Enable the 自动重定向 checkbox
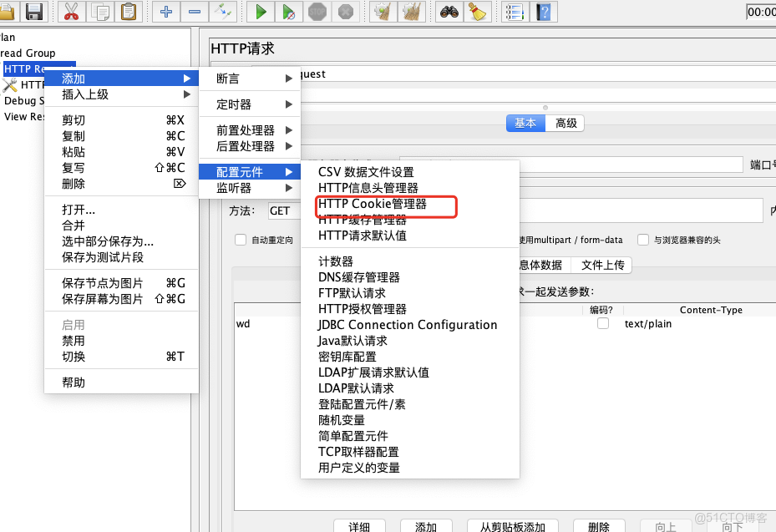 pyautogui.click(x=241, y=241)
